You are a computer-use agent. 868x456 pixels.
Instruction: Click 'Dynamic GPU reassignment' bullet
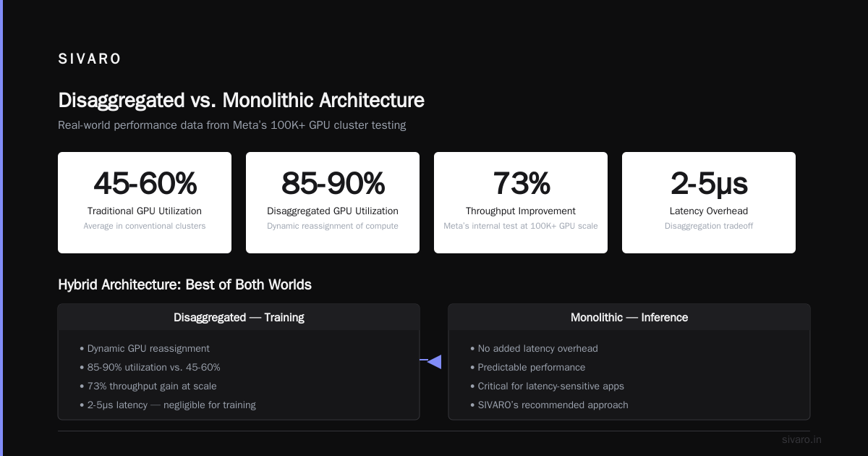click(145, 348)
